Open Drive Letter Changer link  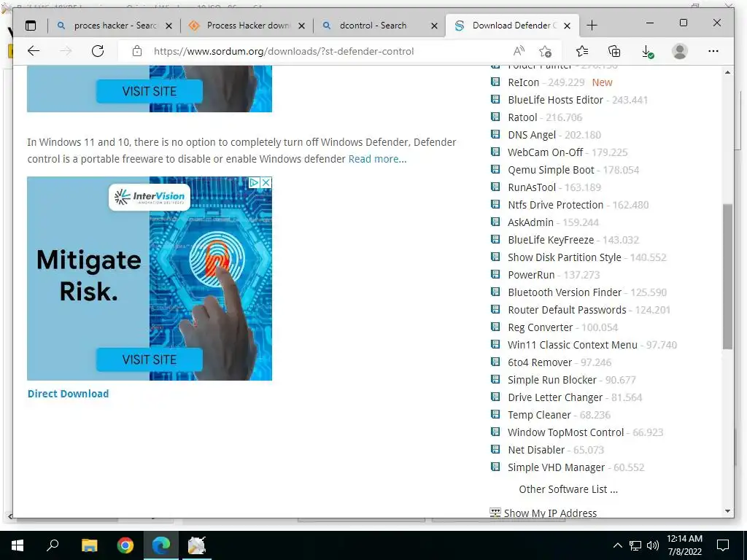pos(555,397)
